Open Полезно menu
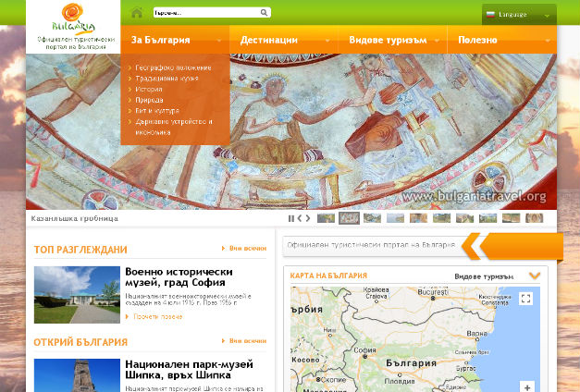Image resolution: width=580 pixels, height=392 pixels. 502,40
